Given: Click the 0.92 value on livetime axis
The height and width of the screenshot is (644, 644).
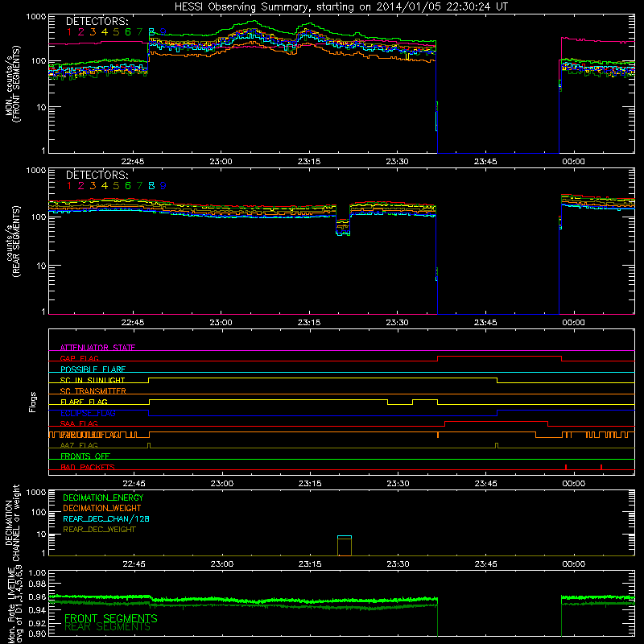Looking at the screenshot, I should point(38,623).
